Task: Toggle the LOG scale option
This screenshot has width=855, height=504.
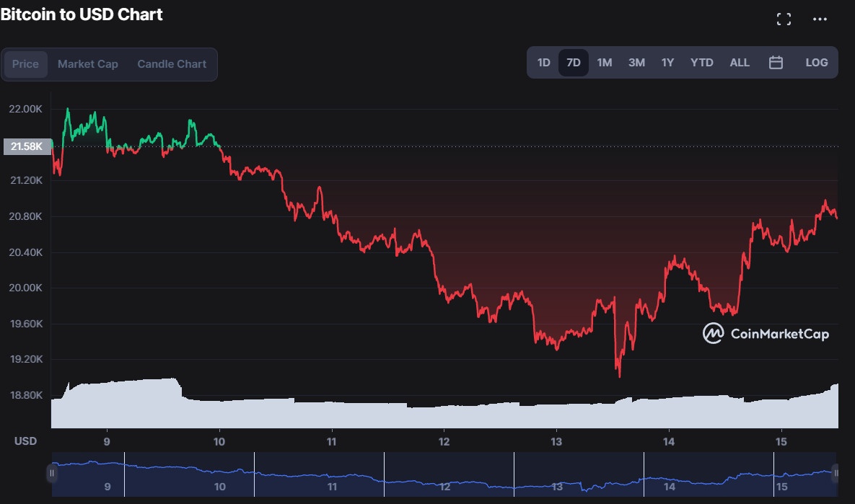Action: point(816,63)
